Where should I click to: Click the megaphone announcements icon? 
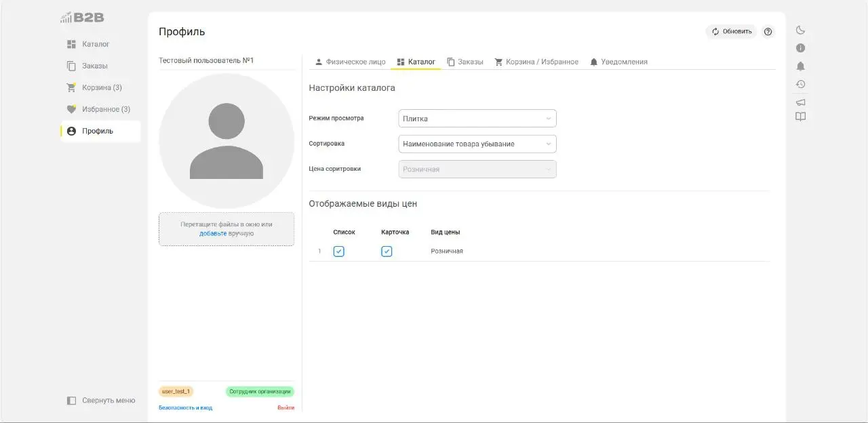800,102
